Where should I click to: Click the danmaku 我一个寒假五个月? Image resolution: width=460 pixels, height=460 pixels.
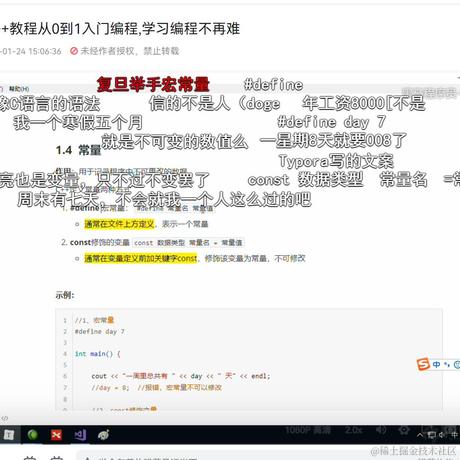(x=78, y=122)
